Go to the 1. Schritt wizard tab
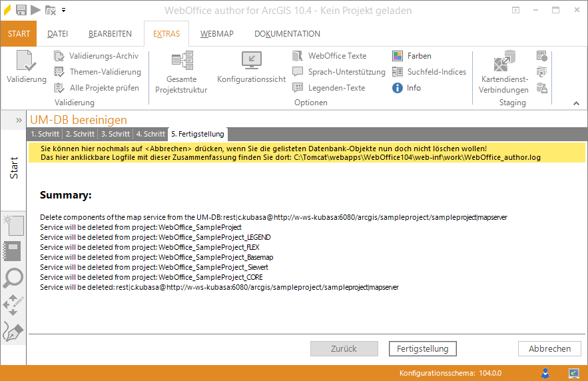588x381 pixels. tap(45, 134)
